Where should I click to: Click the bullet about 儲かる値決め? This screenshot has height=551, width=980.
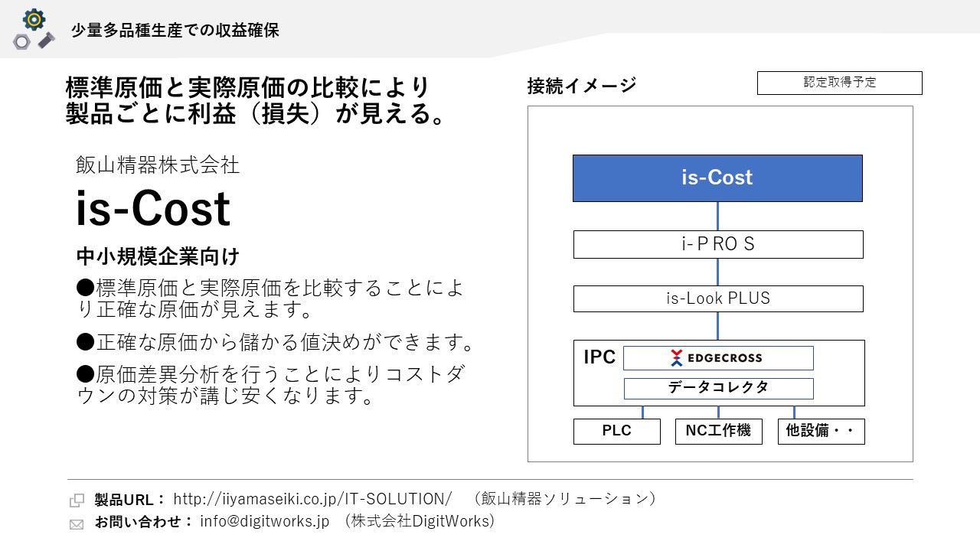[x=276, y=343]
